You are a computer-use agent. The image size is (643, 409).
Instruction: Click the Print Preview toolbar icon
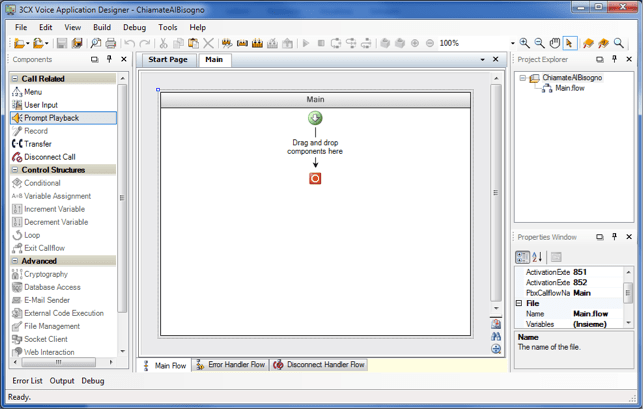click(96, 43)
